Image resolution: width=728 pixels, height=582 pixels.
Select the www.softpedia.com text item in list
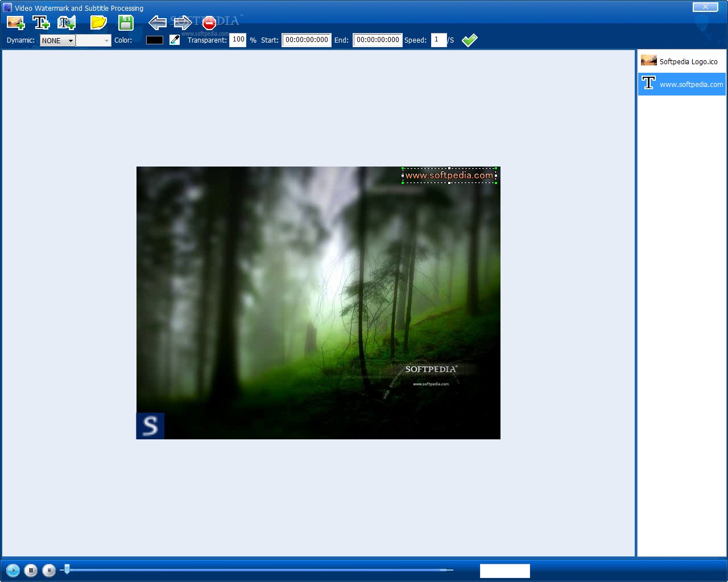coord(682,84)
